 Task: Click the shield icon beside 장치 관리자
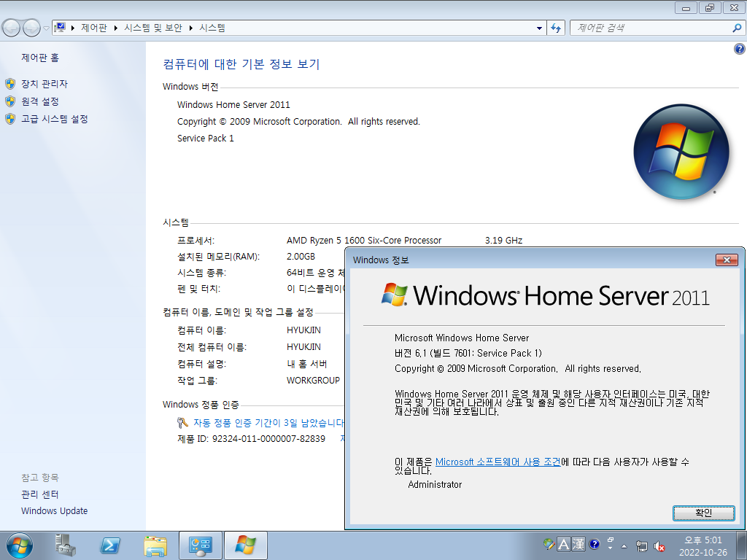pos(10,84)
